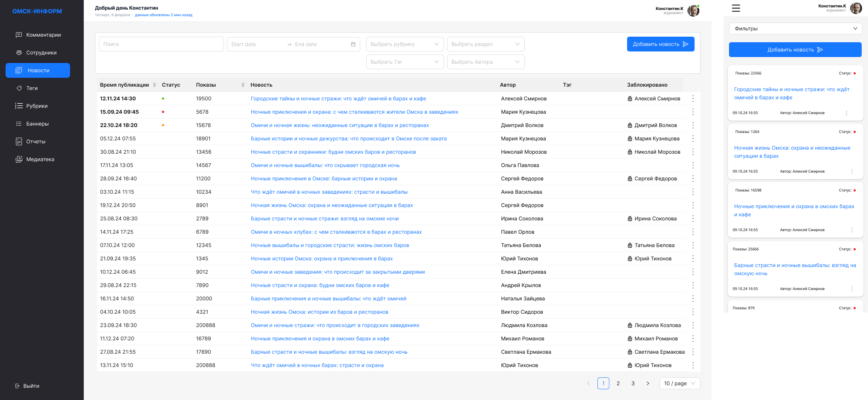Click the Поиск search field
The width and height of the screenshot is (868, 400).
pos(161,44)
